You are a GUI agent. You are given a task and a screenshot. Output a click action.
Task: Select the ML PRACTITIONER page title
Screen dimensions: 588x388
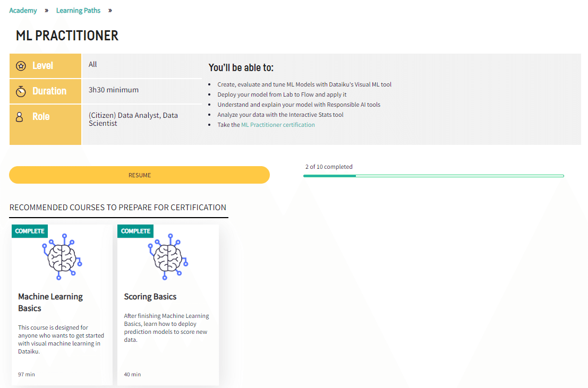(x=66, y=36)
